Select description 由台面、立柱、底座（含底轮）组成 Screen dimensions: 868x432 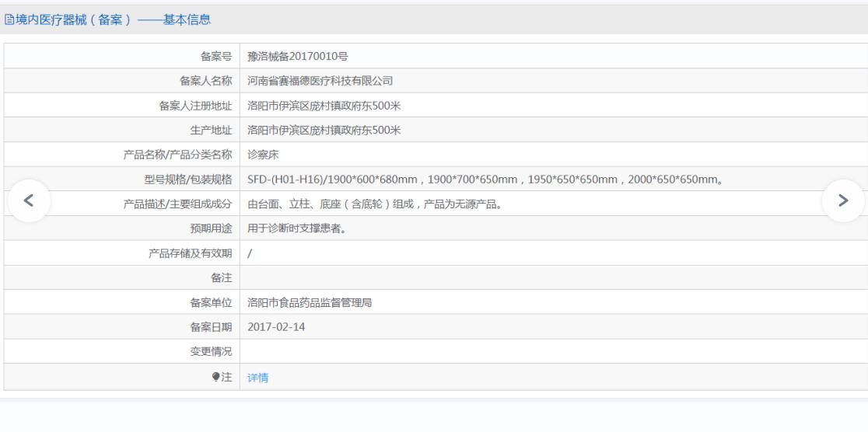pyautogui.click(x=375, y=204)
